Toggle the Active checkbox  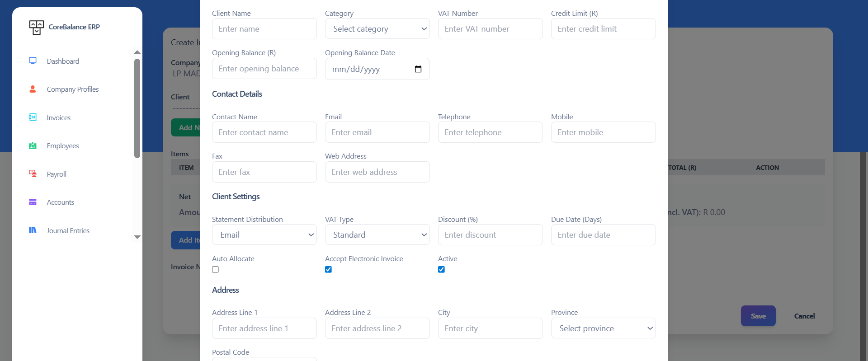coord(442,270)
